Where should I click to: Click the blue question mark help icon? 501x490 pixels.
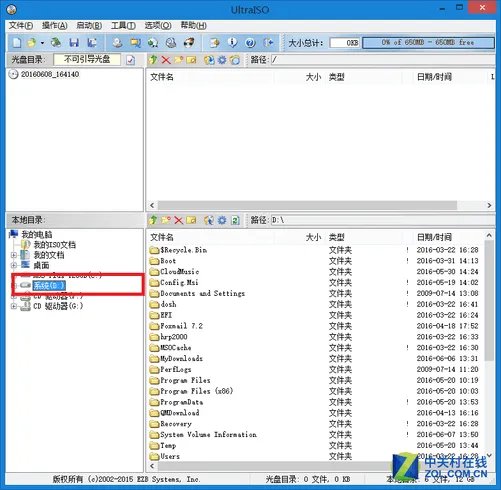250,43
